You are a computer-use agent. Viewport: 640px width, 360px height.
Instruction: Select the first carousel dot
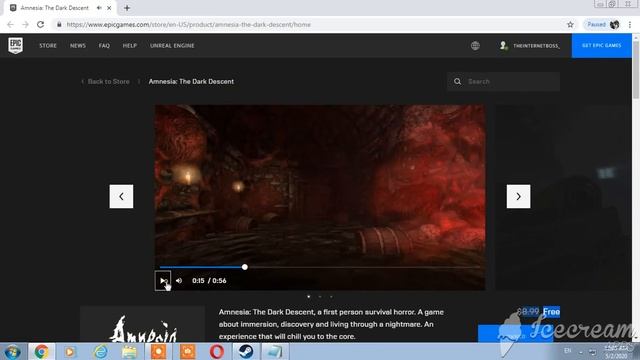(309, 297)
